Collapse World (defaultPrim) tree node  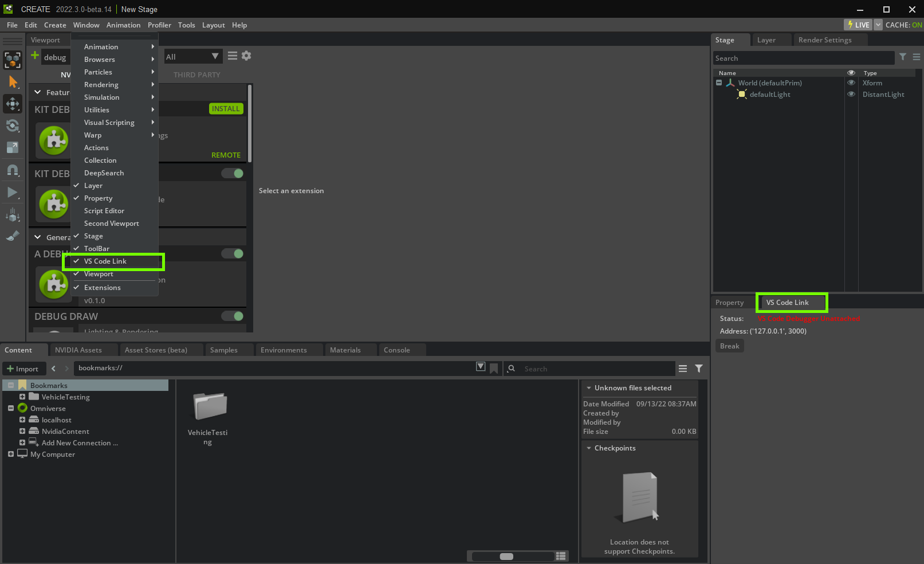tap(719, 83)
